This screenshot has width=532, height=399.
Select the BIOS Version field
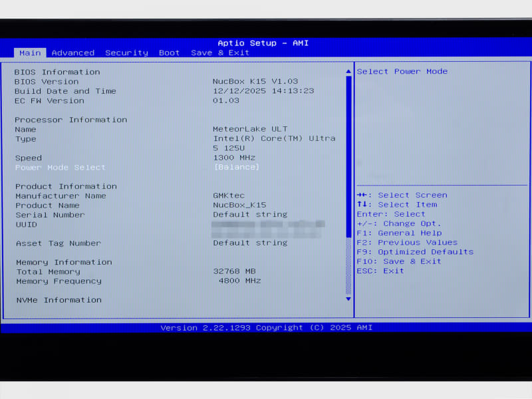pyautogui.click(x=44, y=81)
